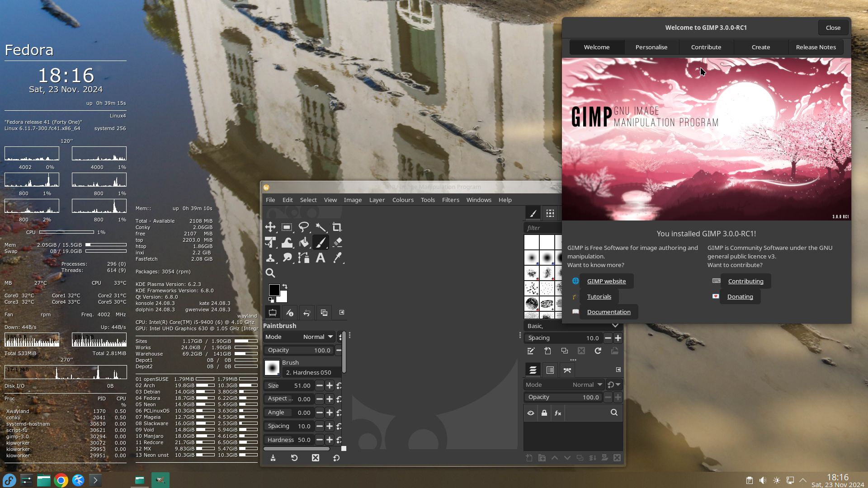This screenshot has width=868, height=488.
Task: Click the Hardness slider in Tool Options
Action: tap(288, 440)
